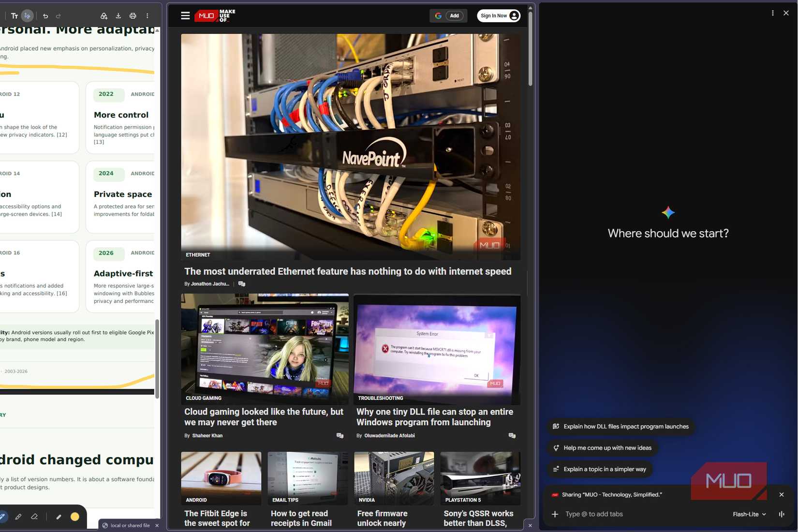798x532 pixels.
Task: Close the 'local or shared file' tab
Action: pyautogui.click(x=157, y=526)
